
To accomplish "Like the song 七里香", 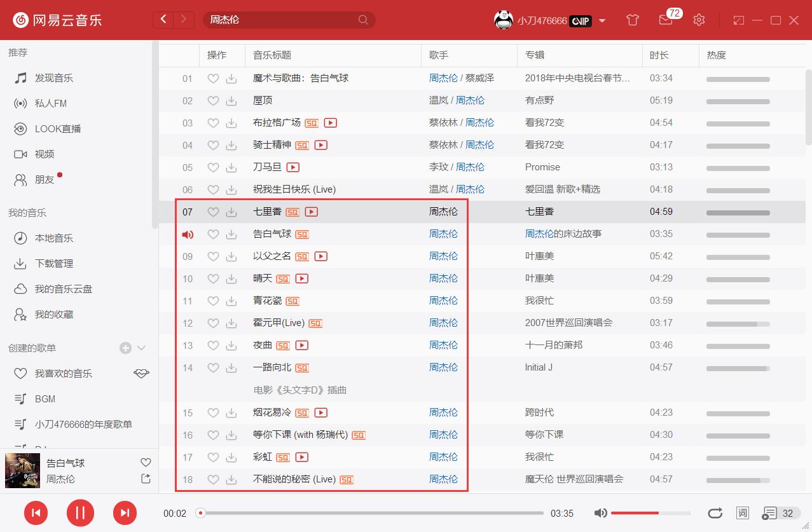I will [x=214, y=212].
